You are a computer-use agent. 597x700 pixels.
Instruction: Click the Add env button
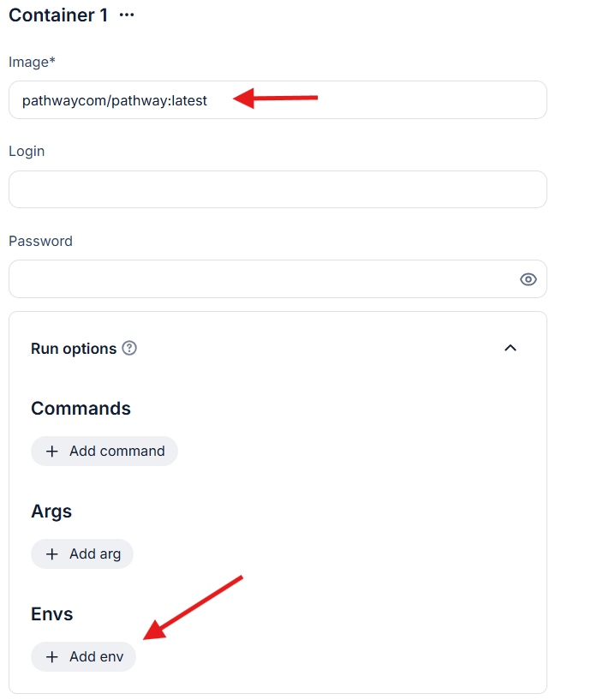point(83,656)
